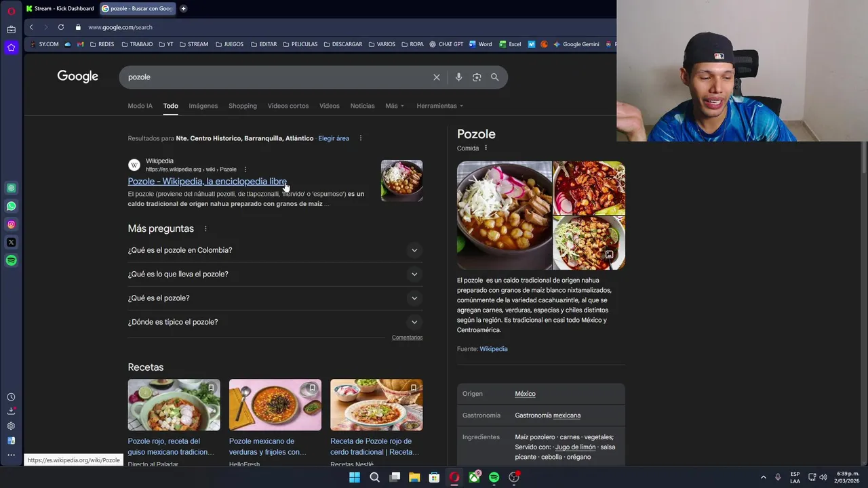Click the address bar URL
This screenshot has width=868, height=488.
(x=120, y=27)
